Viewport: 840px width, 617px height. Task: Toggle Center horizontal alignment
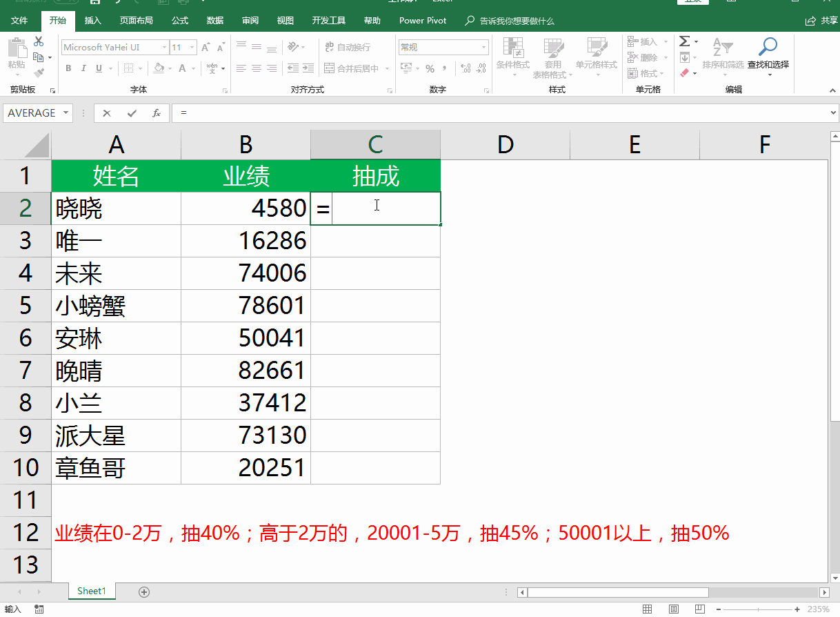(x=257, y=68)
